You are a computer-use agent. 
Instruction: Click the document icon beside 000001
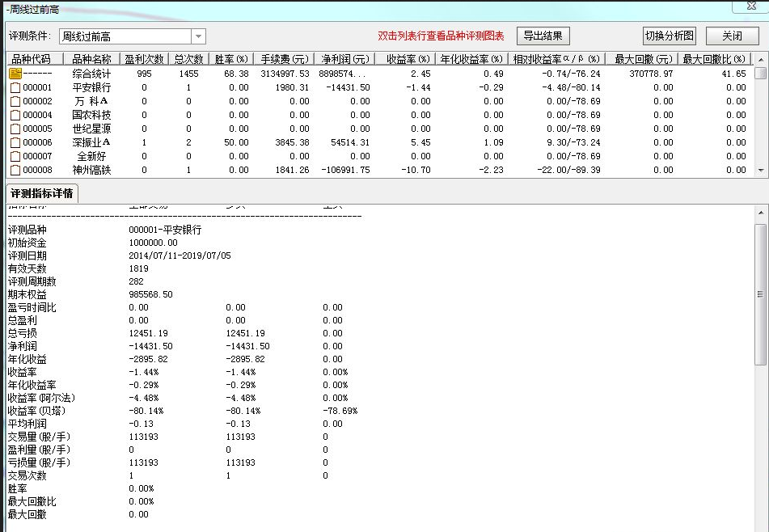(x=15, y=87)
